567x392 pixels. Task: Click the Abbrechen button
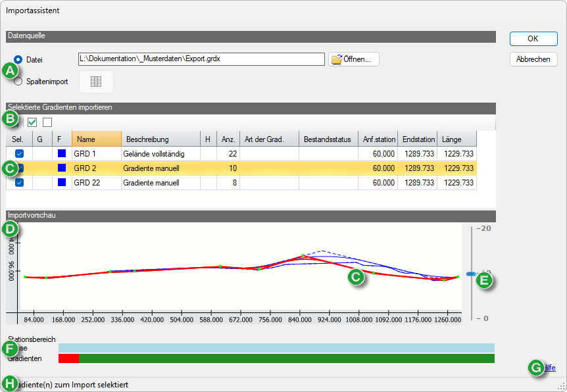pos(533,59)
